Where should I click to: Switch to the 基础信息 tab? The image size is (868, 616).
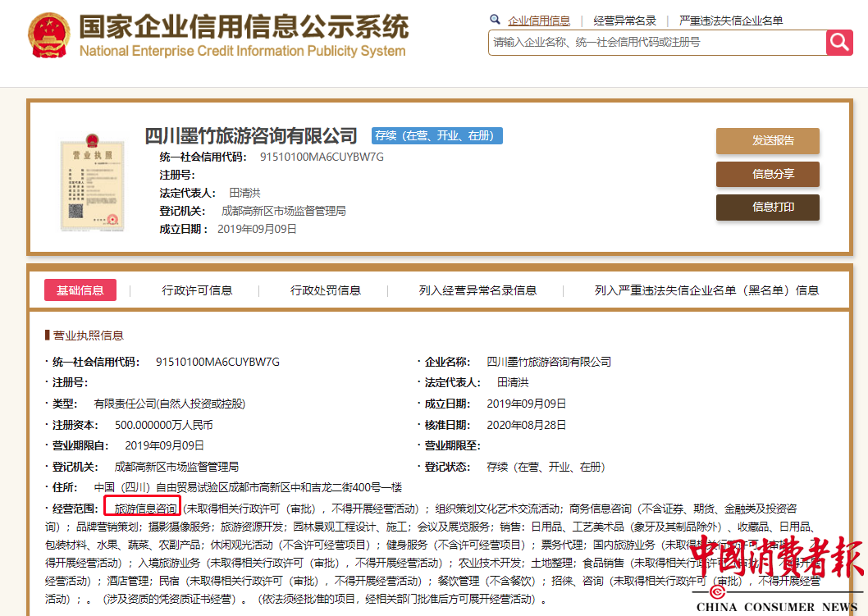click(80, 290)
